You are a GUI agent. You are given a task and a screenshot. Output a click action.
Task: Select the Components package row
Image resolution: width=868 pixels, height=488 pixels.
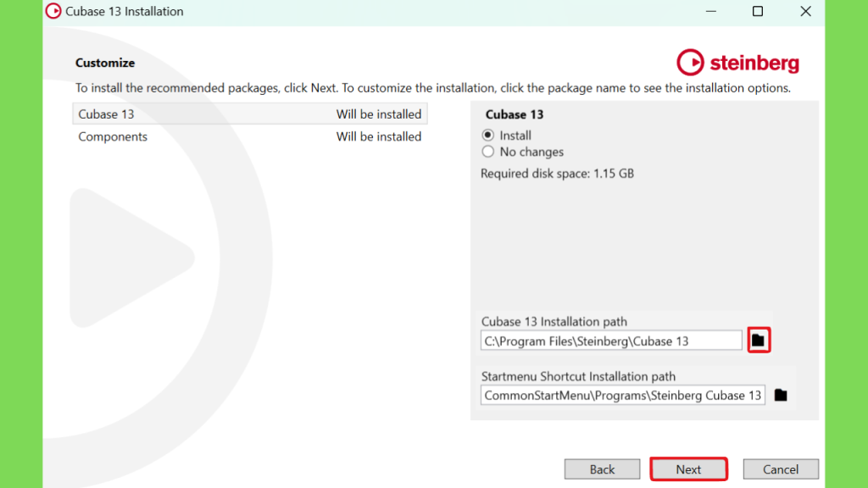[x=250, y=136]
